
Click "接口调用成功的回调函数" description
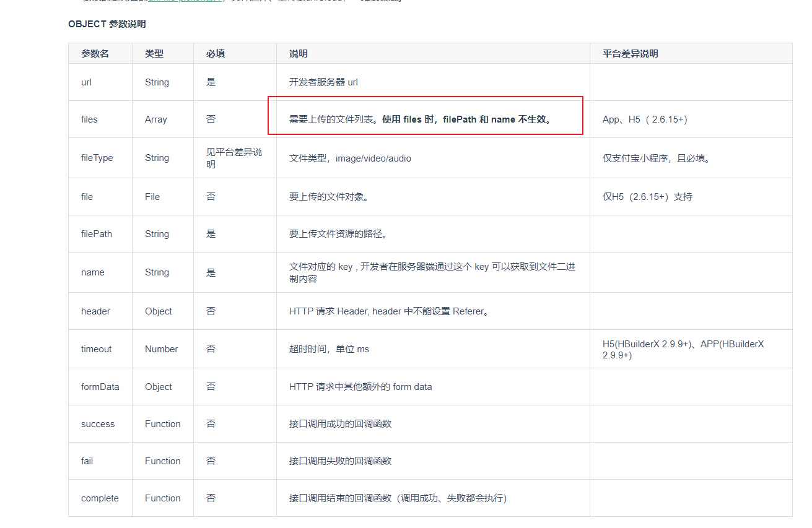(340, 424)
